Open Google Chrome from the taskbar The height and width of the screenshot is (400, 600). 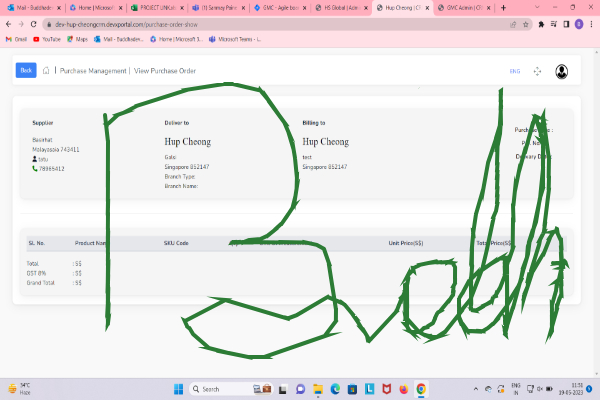point(421,388)
